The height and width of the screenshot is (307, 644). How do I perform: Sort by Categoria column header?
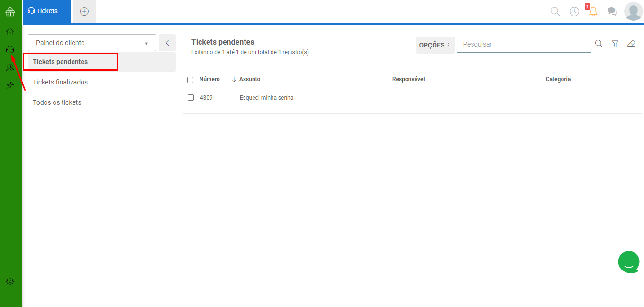coord(558,79)
